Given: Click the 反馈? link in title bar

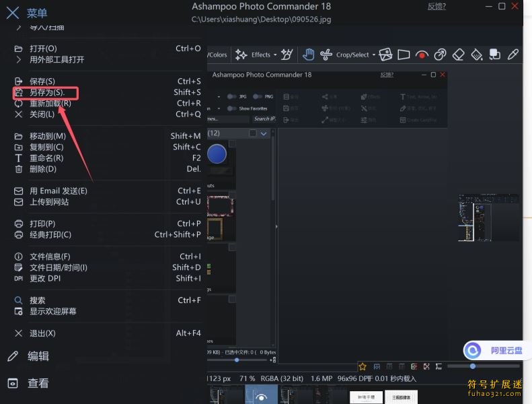Looking at the screenshot, I should 436,7.
